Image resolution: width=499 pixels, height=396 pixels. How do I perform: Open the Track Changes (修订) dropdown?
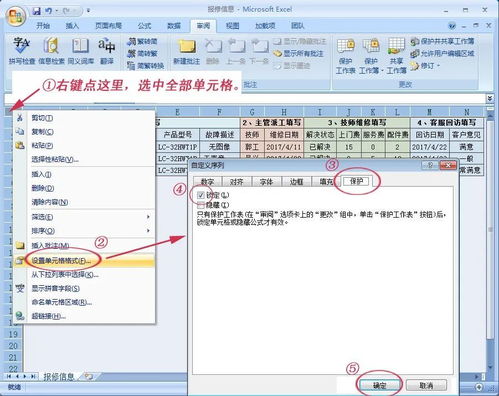tap(425, 66)
